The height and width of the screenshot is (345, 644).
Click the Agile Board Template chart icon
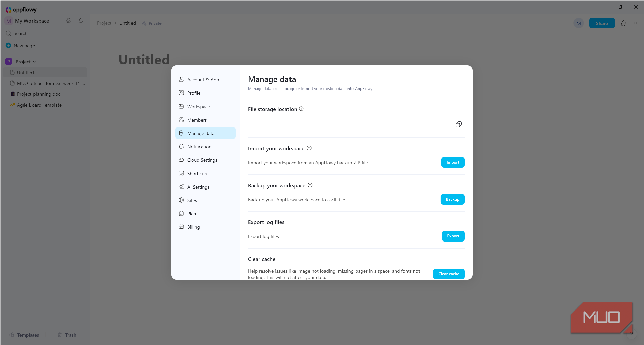pyautogui.click(x=12, y=105)
